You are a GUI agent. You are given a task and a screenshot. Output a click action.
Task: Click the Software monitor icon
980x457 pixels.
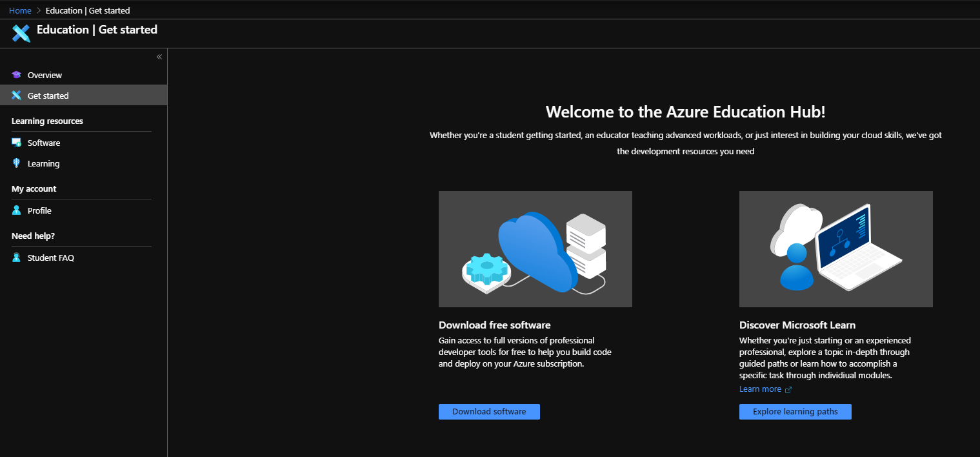click(17, 143)
